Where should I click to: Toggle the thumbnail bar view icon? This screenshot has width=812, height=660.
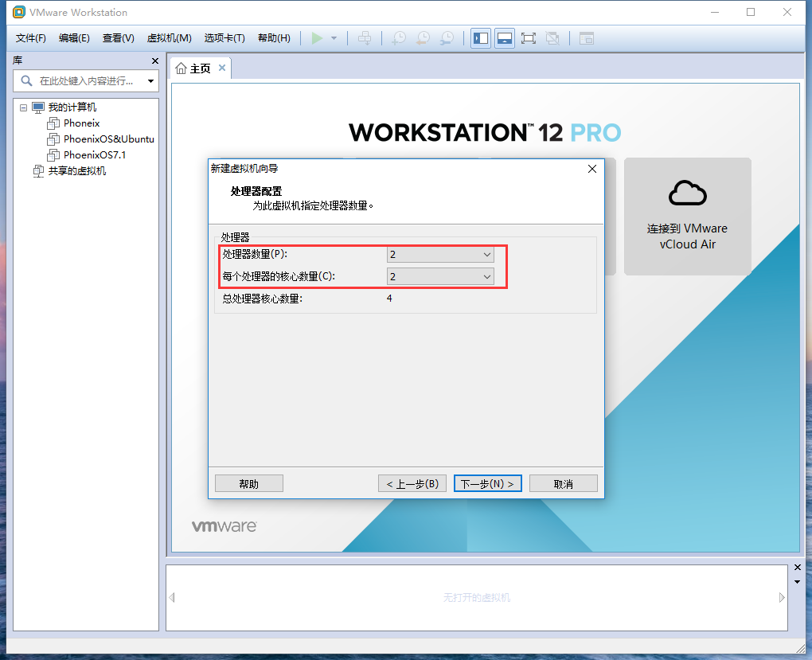click(x=505, y=38)
